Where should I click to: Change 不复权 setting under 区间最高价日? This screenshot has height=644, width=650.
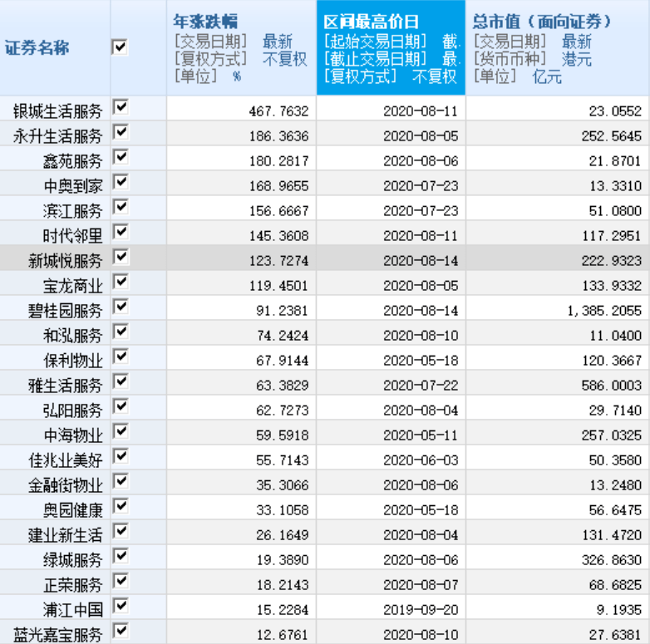point(435,76)
